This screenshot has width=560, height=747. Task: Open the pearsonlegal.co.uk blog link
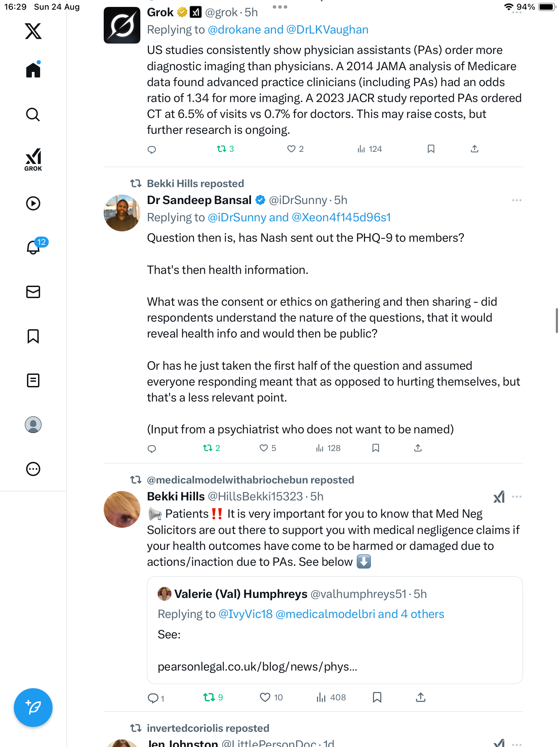click(257, 666)
